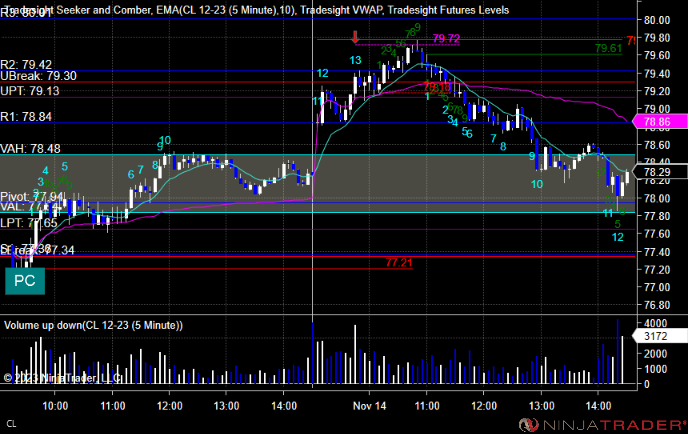Click the CL instrument label at bottom

pos(11,423)
